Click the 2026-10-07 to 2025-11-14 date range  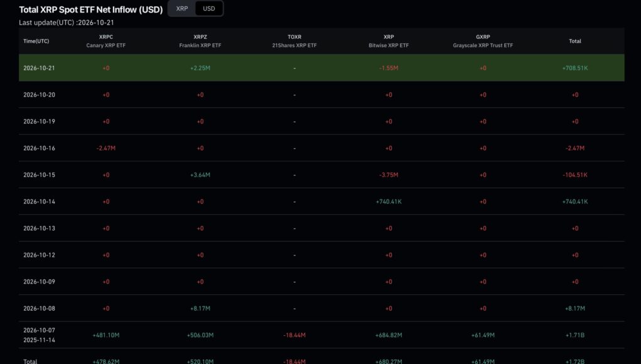[40, 335]
